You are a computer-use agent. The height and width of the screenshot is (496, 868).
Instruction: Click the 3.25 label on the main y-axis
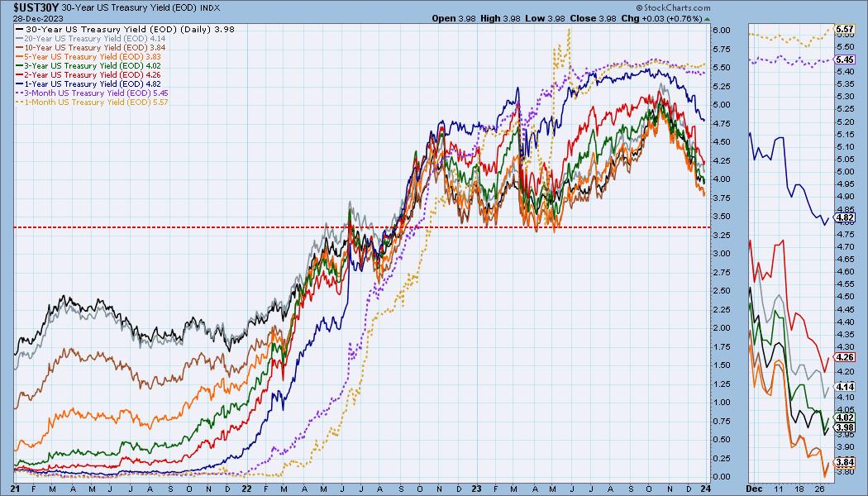click(x=722, y=235)
